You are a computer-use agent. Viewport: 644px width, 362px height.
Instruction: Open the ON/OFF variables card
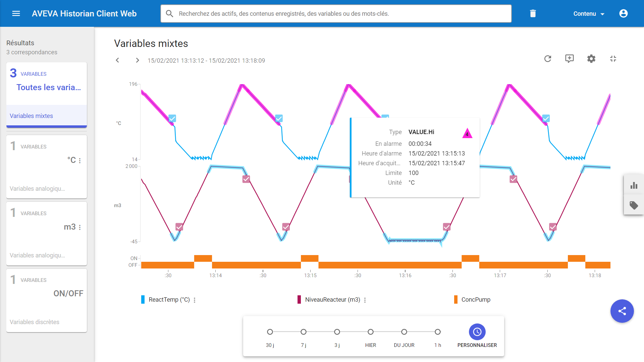click(x=47, y=300)
